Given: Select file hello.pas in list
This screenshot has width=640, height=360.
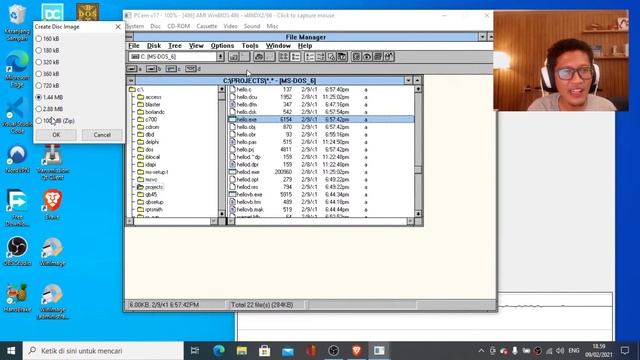Looking at the screenshot, I should coord(243,142).
